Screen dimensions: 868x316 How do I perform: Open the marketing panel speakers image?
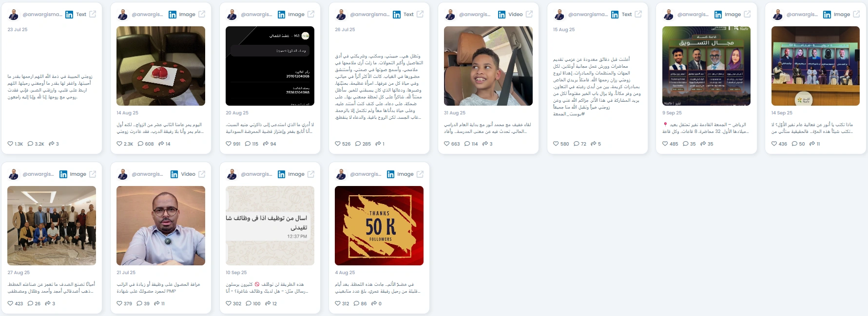point(707,66)
